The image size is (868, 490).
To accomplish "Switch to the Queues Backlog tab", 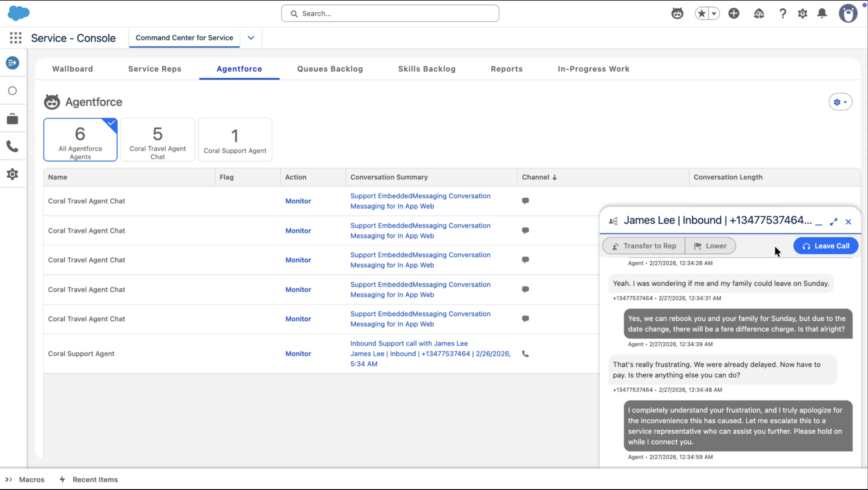I will [330, 69].
